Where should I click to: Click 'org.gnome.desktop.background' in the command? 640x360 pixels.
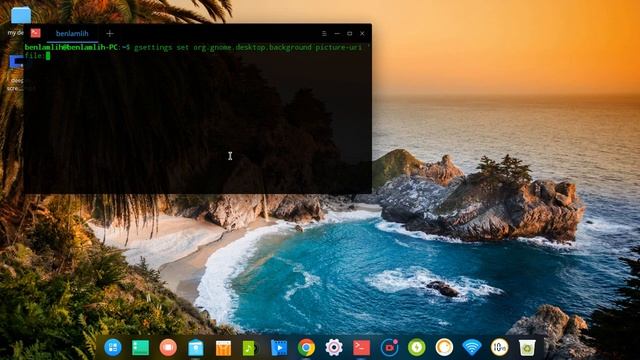coord(252,47)
